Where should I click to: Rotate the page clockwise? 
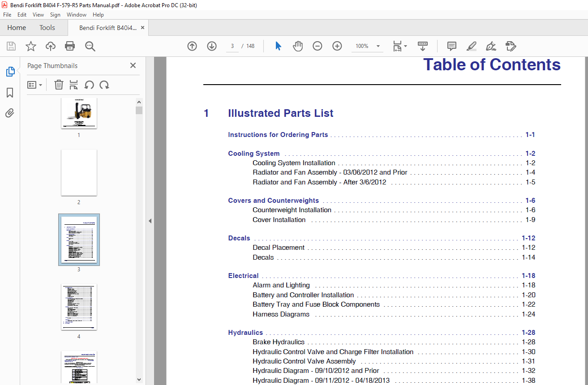pos(104,85)
